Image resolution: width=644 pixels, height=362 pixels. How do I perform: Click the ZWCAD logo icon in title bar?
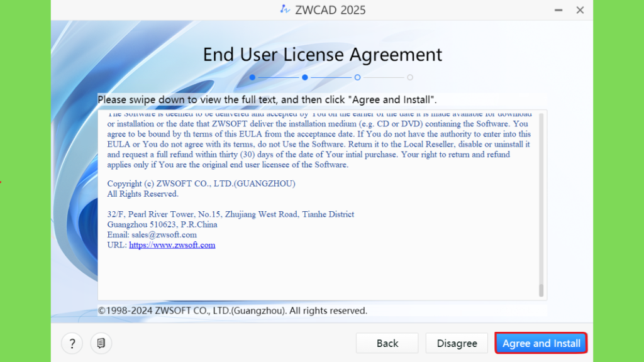pos(285,9)
